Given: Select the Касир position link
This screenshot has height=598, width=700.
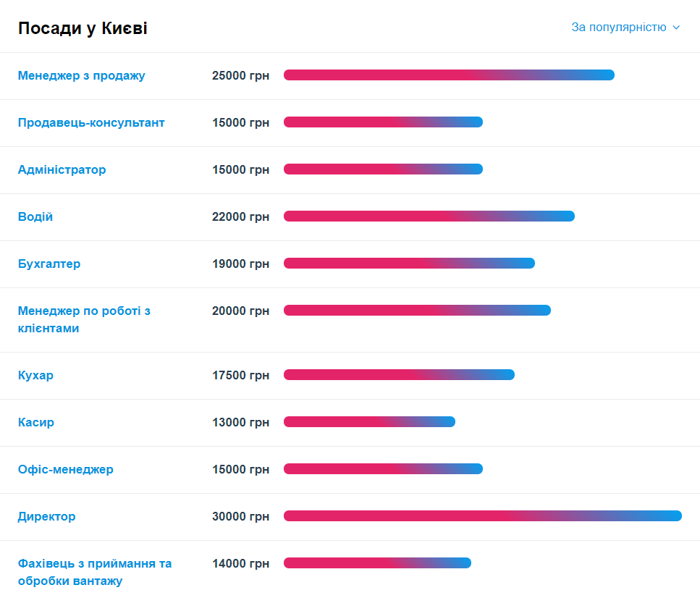Looking at the screenshot, I should click(x=35, y=422).
